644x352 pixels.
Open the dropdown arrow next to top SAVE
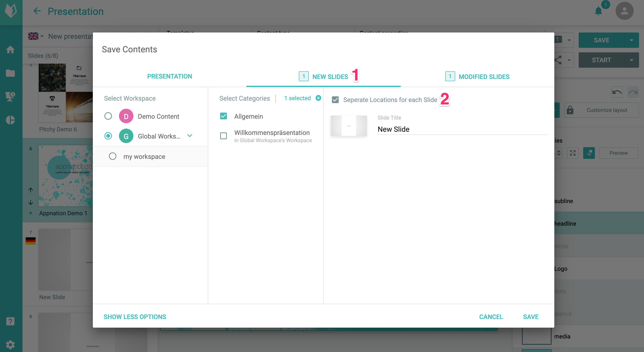(x=632, y=40)
